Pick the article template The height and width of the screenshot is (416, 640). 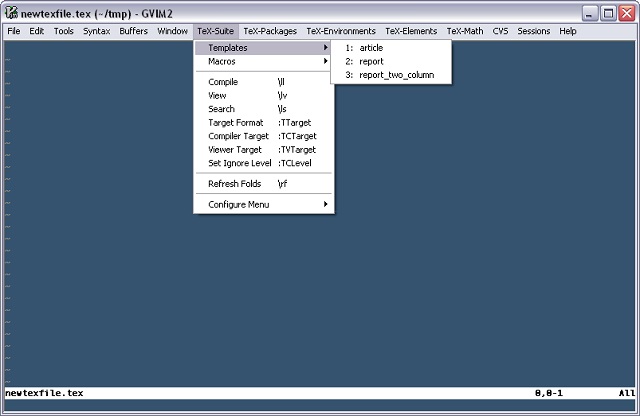391,48
